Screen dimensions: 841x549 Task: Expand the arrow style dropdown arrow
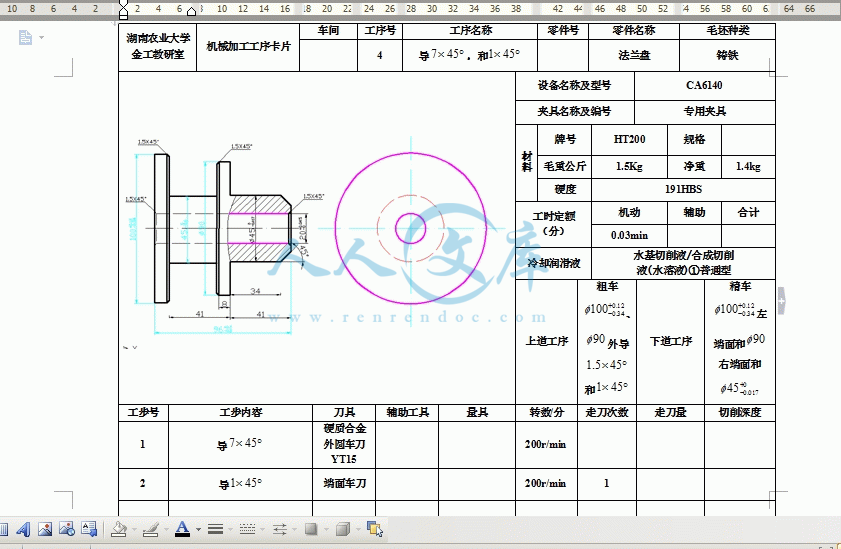point(294,530)
